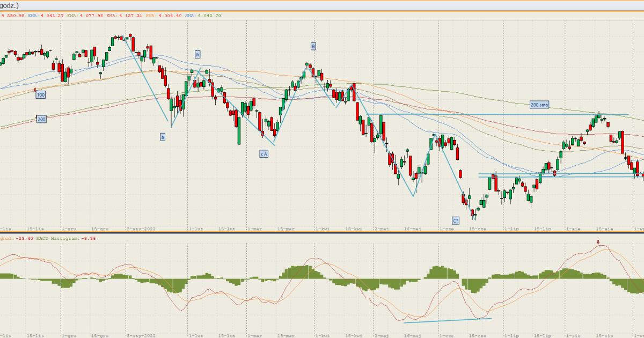Viewport: 644px width, 338px height.
Task: Click the '200' moving average tag
Action: tap(41, 119)
